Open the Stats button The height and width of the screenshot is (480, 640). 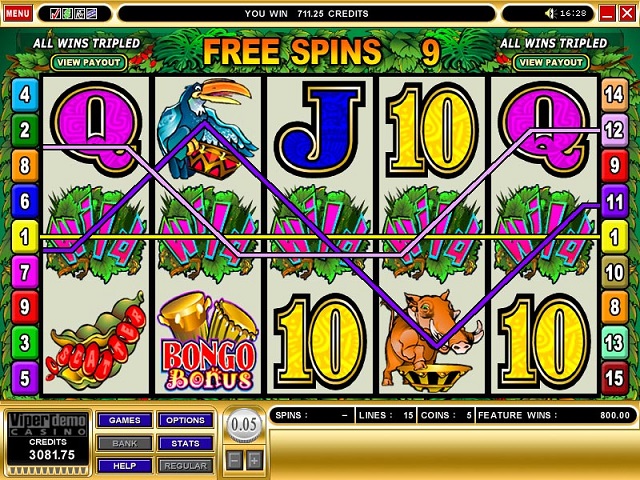185,443
